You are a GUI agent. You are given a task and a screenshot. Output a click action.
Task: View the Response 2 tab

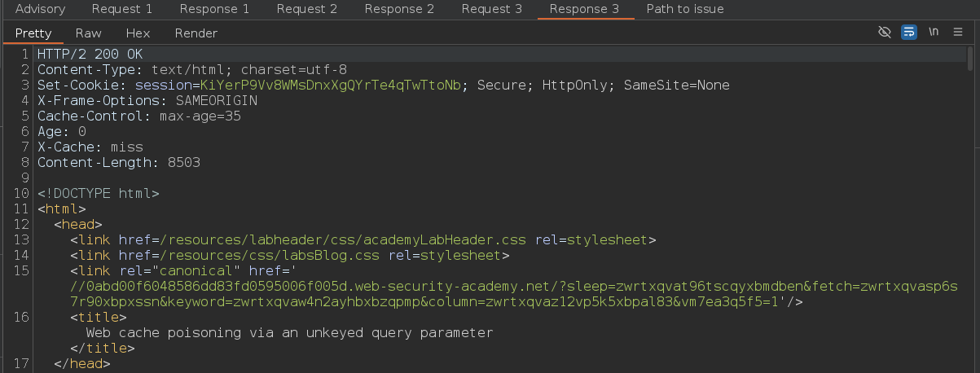click(x=399, y=9)
